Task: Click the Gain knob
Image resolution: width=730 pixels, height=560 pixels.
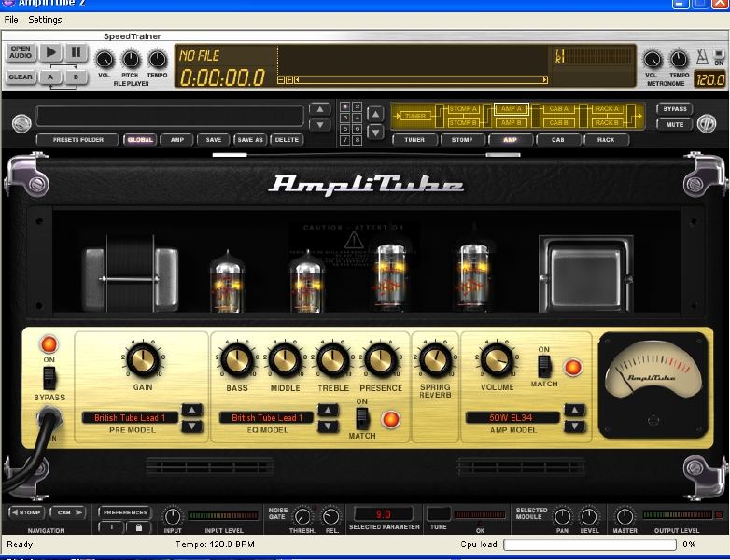Action: pos(143,359)
